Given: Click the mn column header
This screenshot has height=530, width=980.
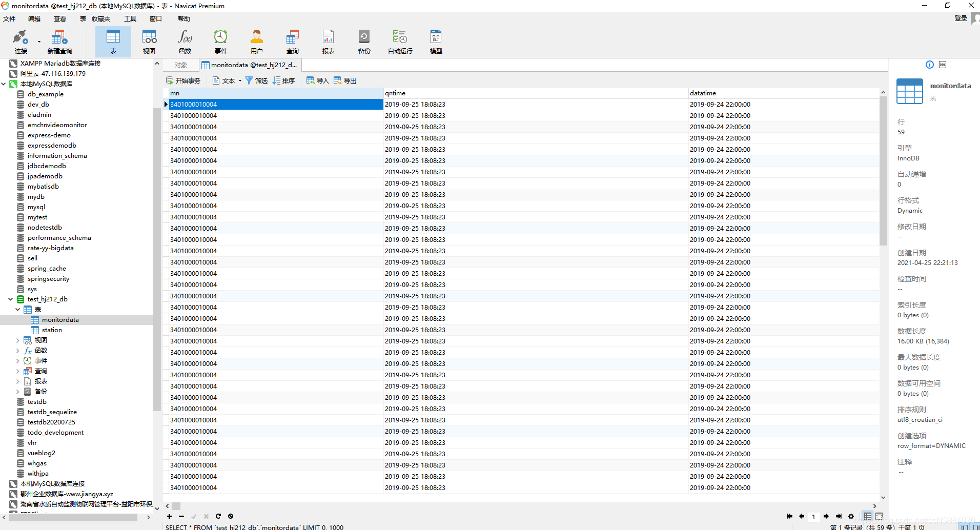Looking at the screenshot, I should [276, 93].
